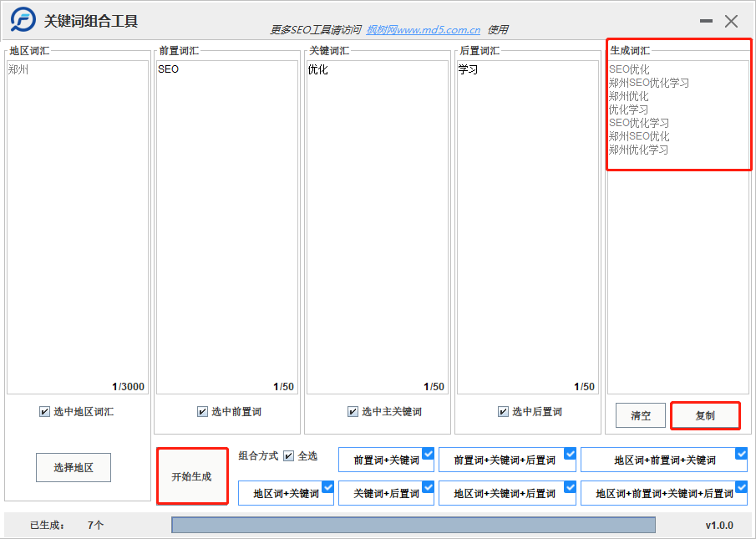
Task: Toggle the 前置词+关键词+后置词 combination option
Action: click(507, 460)
